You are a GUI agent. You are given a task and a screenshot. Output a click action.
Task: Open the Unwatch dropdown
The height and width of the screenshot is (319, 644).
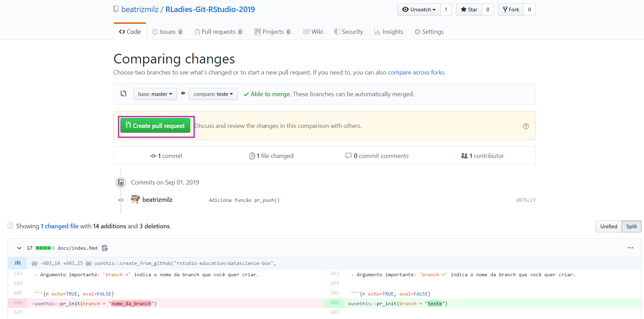coord(419,10)
